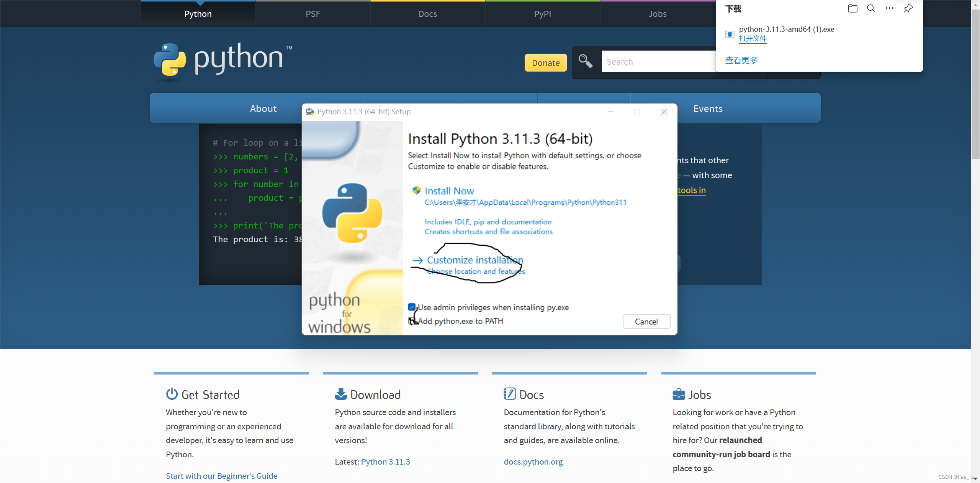
Task: Open more options ellipsis in downloads
Action: [x=889, y=8]
